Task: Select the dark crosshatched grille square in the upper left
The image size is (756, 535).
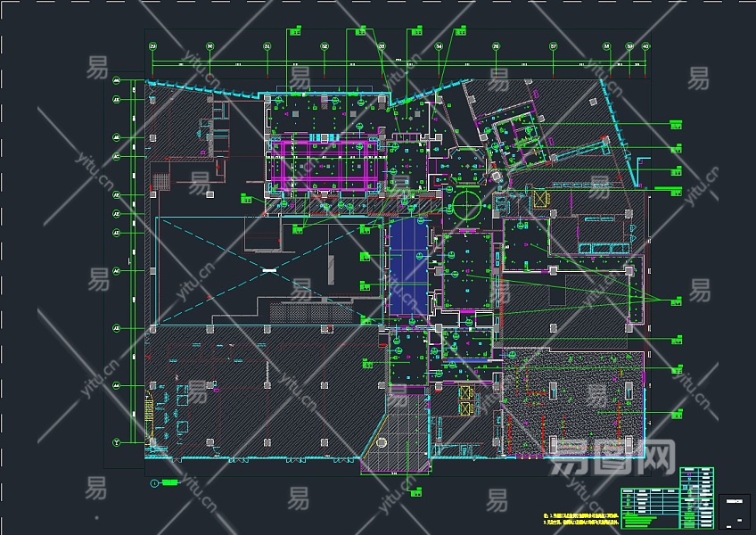Action: tap(160, 181)
